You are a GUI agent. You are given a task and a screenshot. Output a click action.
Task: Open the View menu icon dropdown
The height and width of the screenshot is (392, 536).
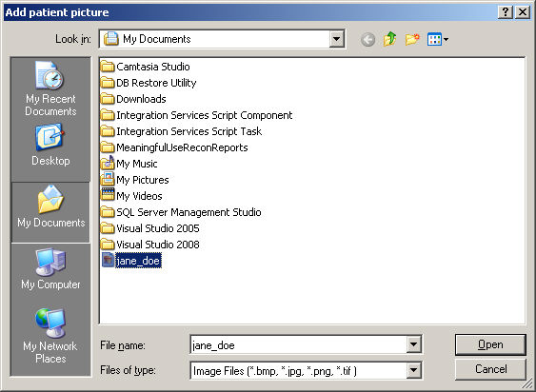pos(438,39)
